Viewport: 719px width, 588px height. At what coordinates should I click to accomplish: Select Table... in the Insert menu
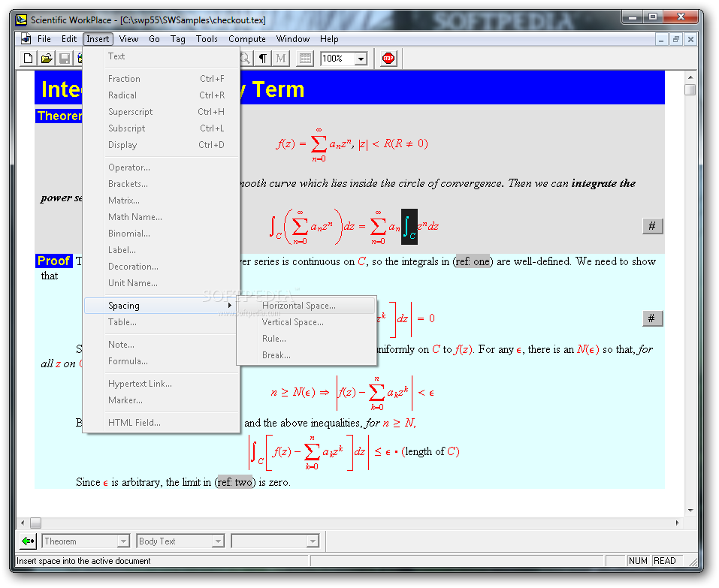[x=162, y=322]
